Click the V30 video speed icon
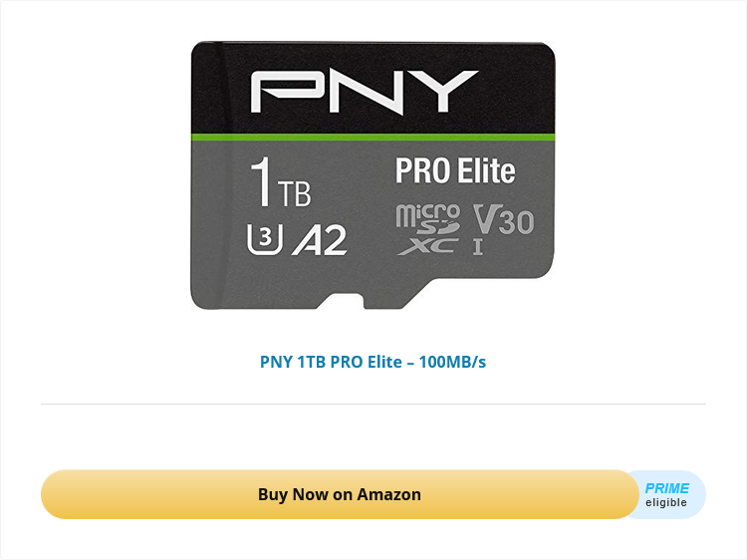 pos(503,219)
